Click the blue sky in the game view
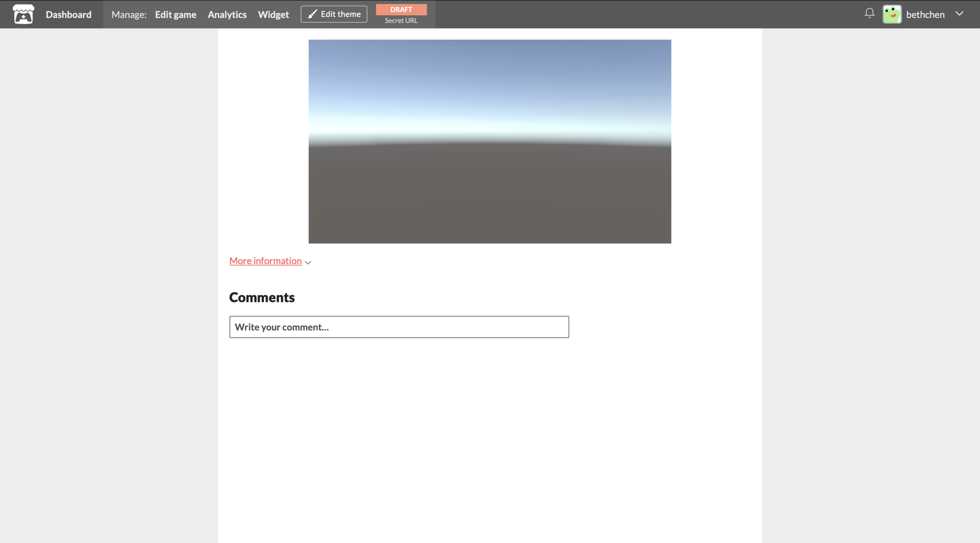Image resolution: width=980 pixels, height=543 pixels. 489,80
